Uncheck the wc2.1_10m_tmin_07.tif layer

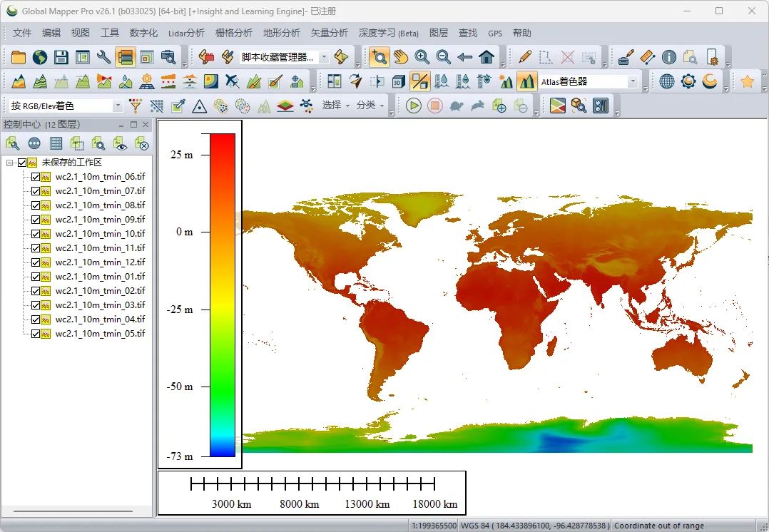coord(36,191)
